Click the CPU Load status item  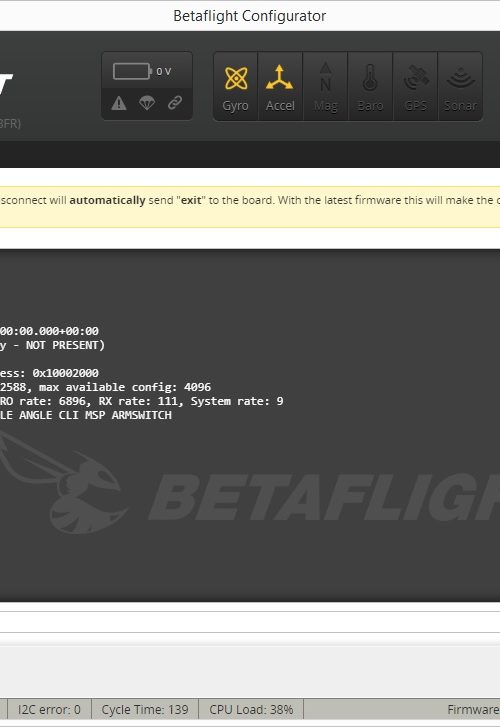pyautogui.click(x=251, y=709)
